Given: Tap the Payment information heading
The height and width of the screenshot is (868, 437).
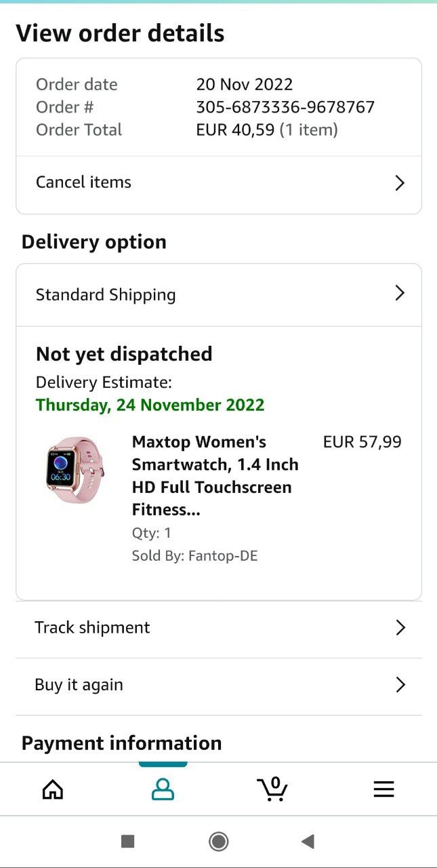Looking at the screenshot, I should [121, 743].
